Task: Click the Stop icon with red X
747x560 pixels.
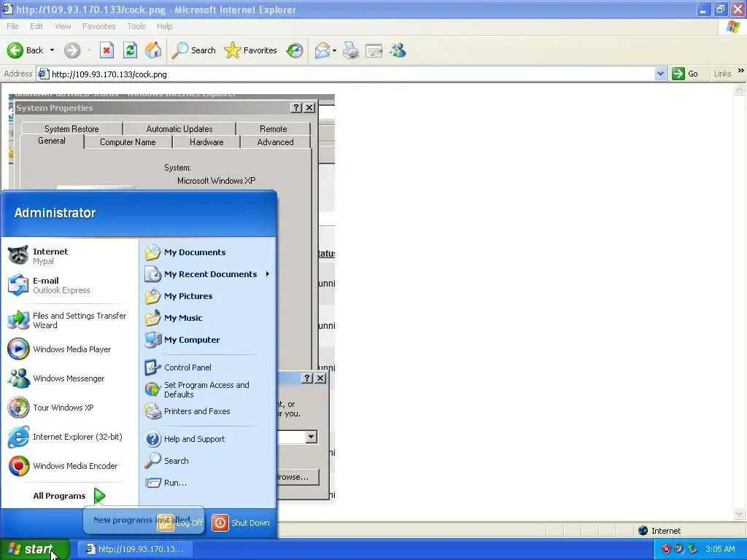Action: tap(107, 50)
